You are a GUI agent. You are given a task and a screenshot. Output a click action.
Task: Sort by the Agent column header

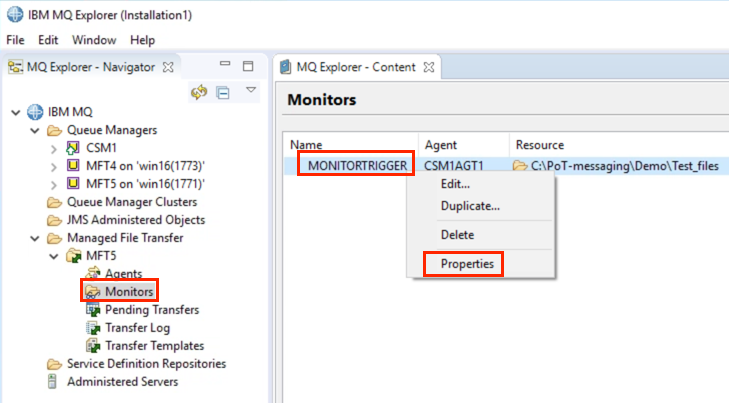(x=464, y=145)
